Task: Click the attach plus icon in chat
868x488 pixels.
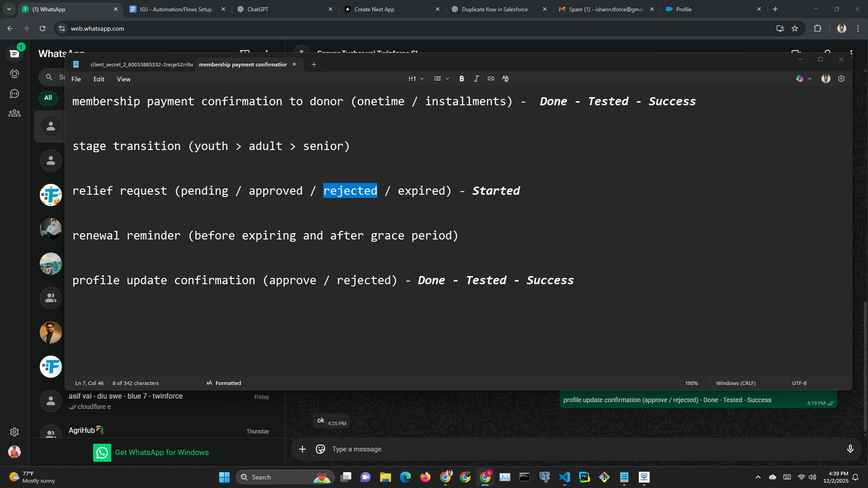Action: click(x=302, y=449)
